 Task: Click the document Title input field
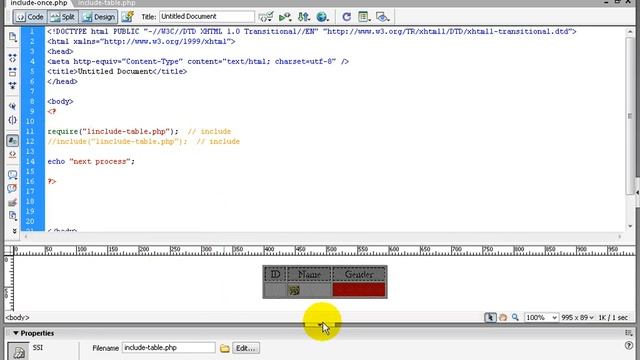click(x=207, y=17)
